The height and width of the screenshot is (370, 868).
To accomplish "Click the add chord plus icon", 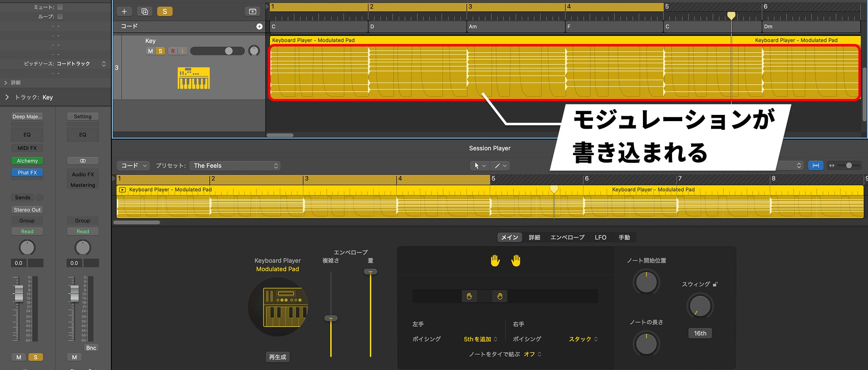I will 259,27.
